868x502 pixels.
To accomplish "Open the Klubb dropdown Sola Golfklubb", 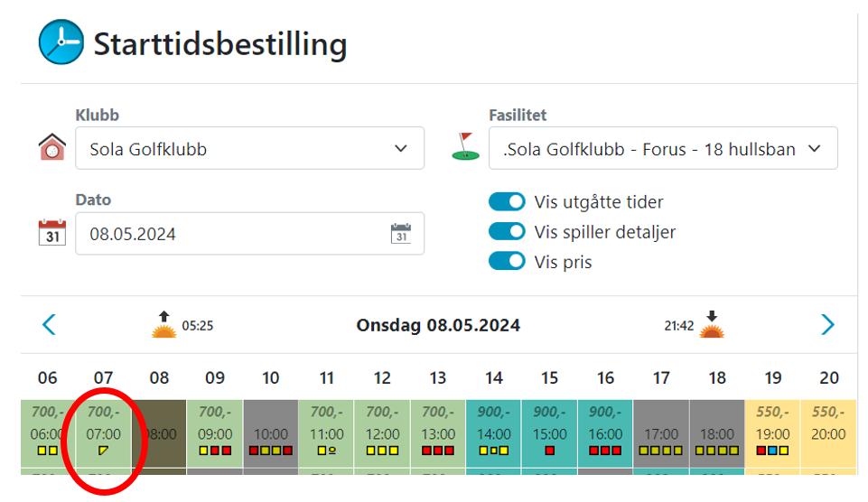I will [249, 148].
